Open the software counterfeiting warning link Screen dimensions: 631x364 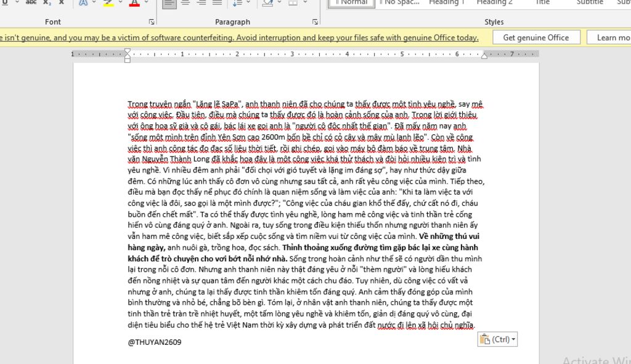239,38
